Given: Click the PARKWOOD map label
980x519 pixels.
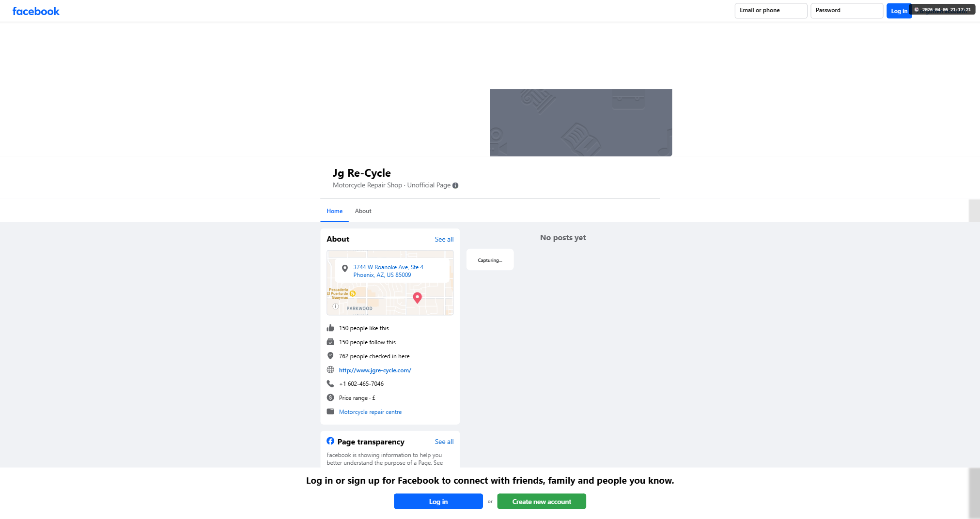Looking at the screenshot, I should coord(359,308).
